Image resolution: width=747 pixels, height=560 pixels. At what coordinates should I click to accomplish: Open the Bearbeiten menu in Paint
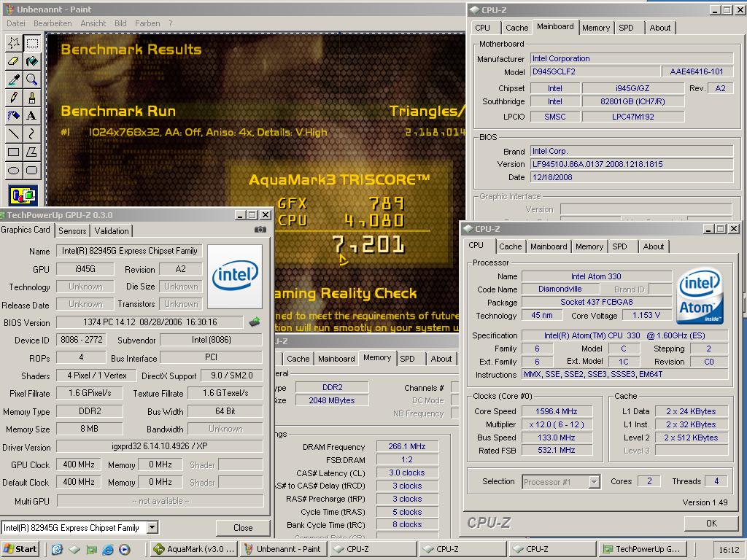click(53, 23)
